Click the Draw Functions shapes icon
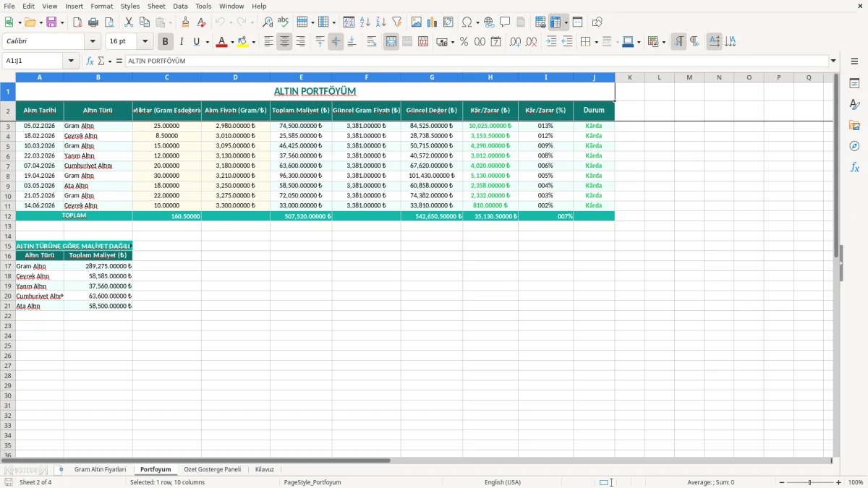The height and width of the screenshot is (488, 868). pos(597,22)
